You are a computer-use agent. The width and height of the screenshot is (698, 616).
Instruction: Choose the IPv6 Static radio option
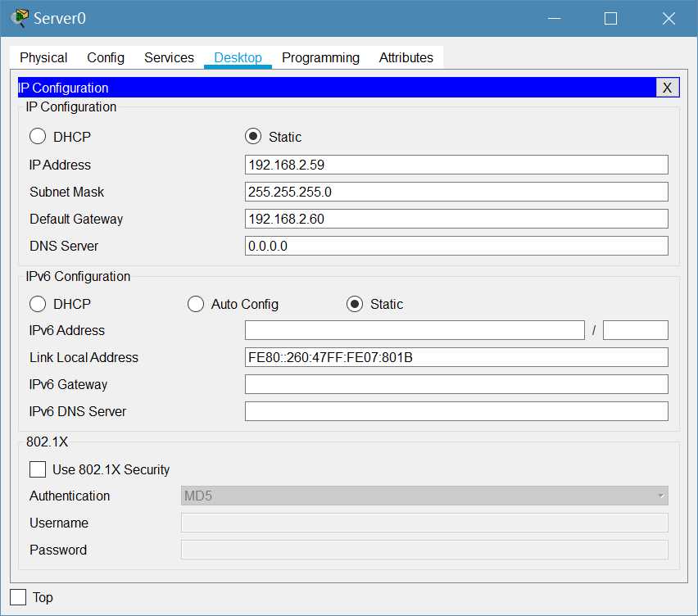(x=355, y=304)
